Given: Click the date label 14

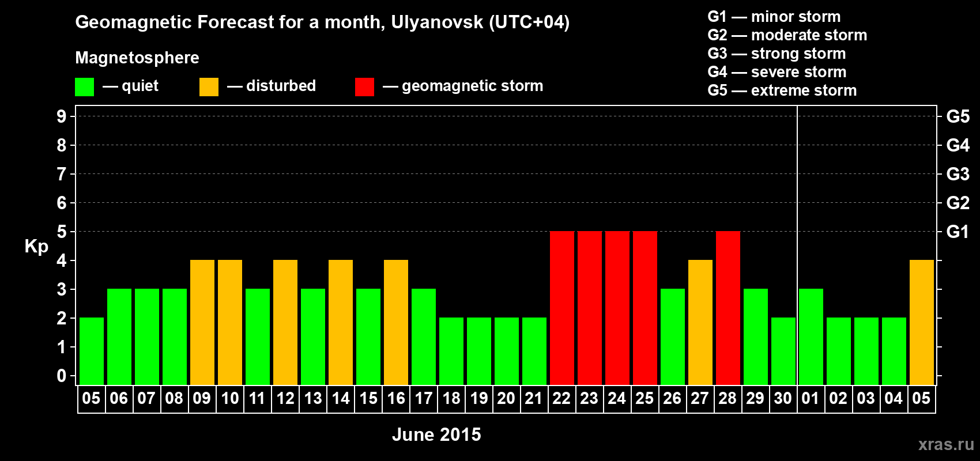Looking at the screenshot, I should coord(341,399).
